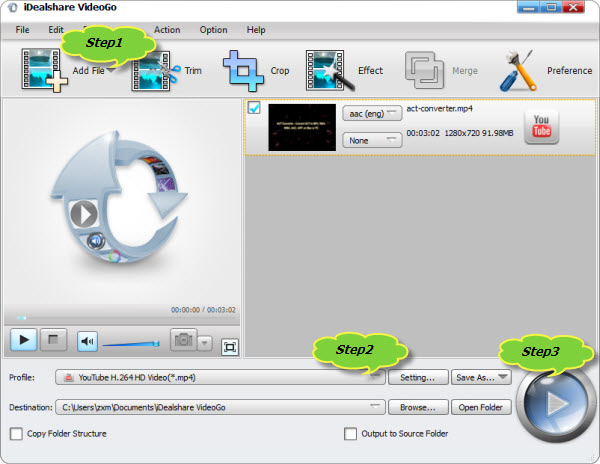Select the act-converter.mp4 video thumbnail
The width and height of the screenshot is (600, 464).
pyautogui.click(x=302, y=127)
